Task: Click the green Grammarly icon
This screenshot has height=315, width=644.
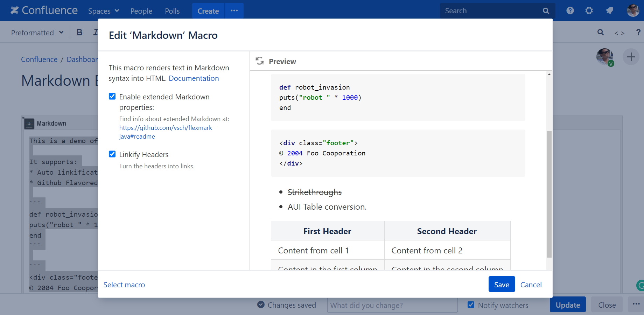Action: 640,286
